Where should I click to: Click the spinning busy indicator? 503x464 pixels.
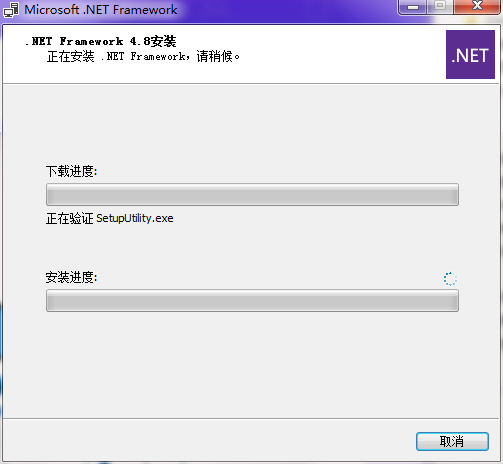450,279
